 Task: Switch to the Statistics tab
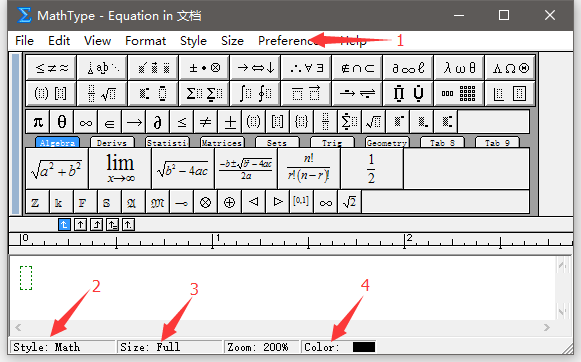(167, 143)
